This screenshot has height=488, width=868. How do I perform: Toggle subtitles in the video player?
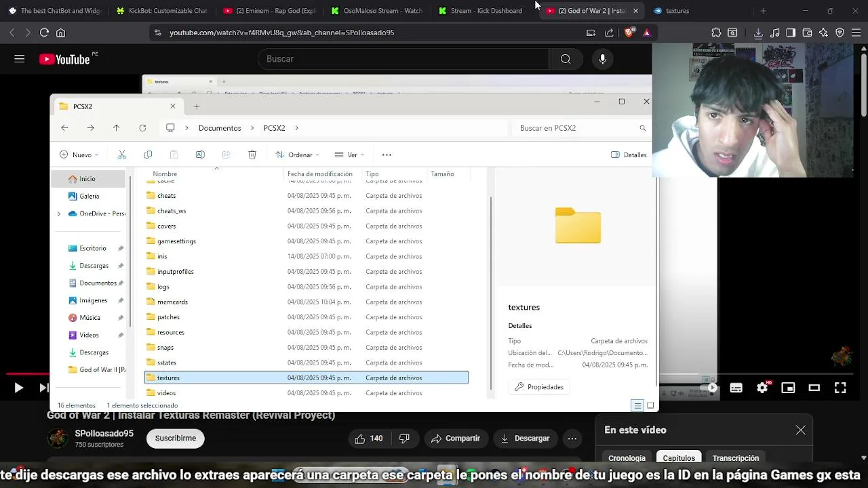736,388
